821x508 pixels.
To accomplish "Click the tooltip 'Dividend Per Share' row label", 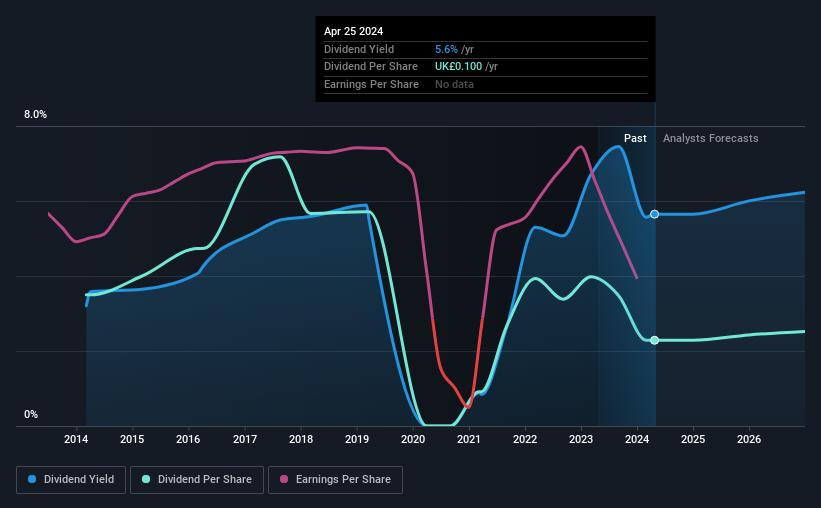I will pos(371,67).
